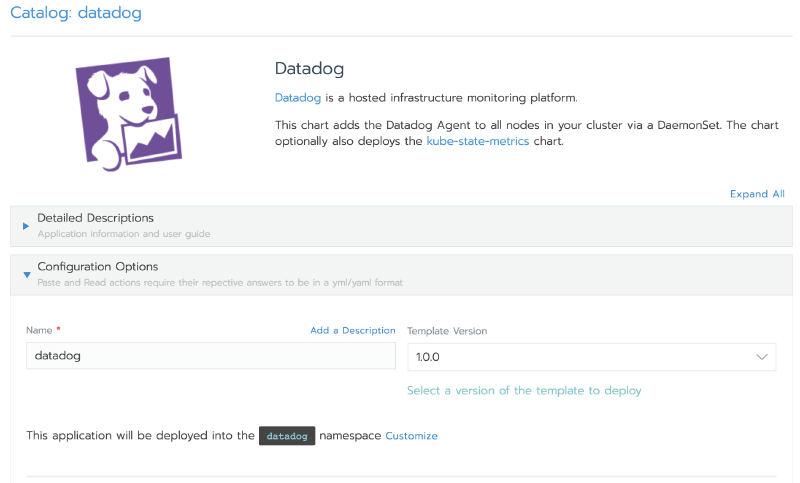
Task: Click the Catalog: datadog page heading
Action: coord(76,13)
